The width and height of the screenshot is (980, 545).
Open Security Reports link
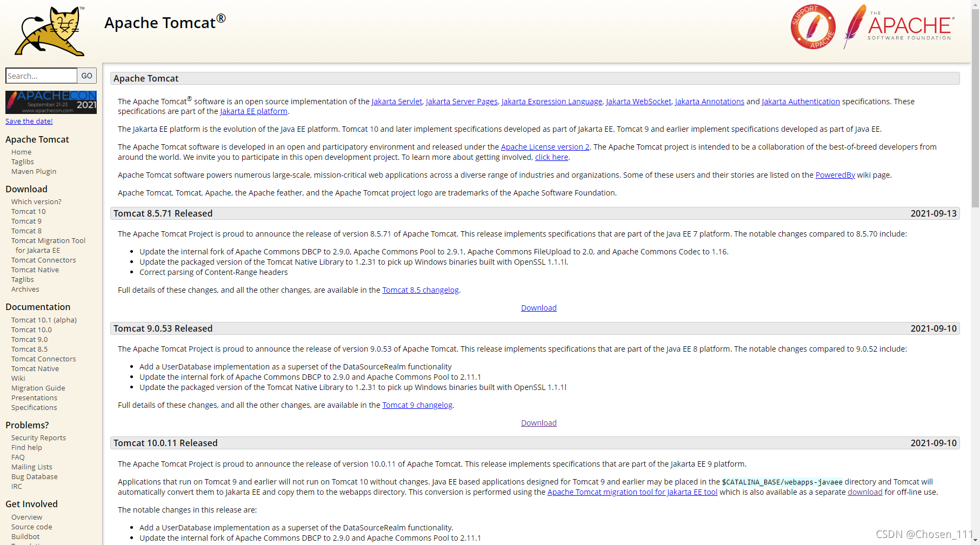coord(38,438)
